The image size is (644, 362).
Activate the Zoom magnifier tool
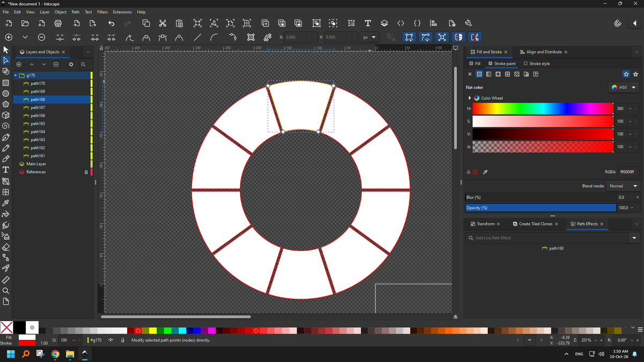click(x=6, y=290)
